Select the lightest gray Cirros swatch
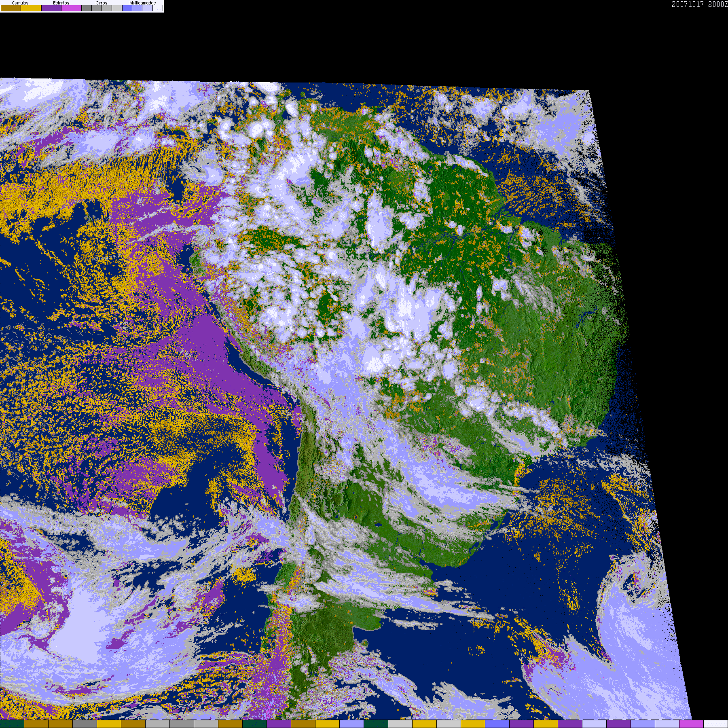The width and height of the screenshot is (728, 728). click(117, 8)
